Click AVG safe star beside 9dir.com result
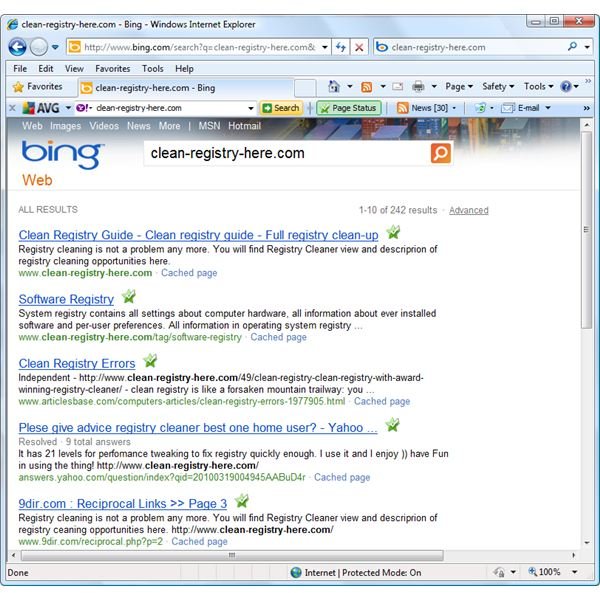 point(241,500)
